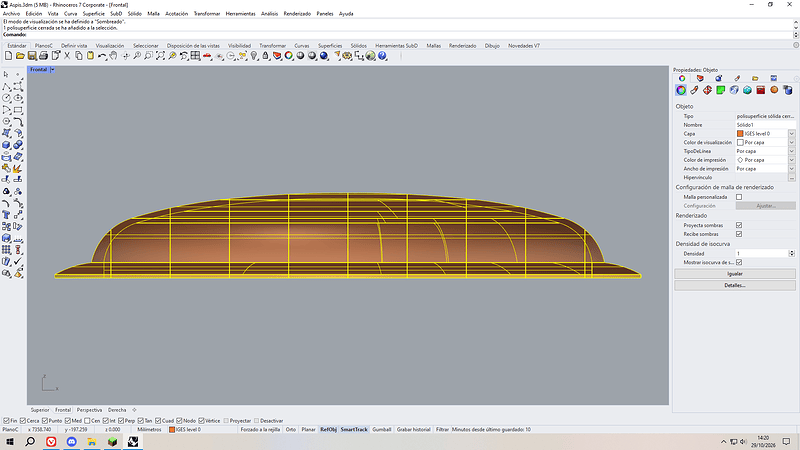Image resolution: width=800 pixels, height=450 pixels.
Task: Select the Circle tool in left sidebar
Action: pos(6,98)
